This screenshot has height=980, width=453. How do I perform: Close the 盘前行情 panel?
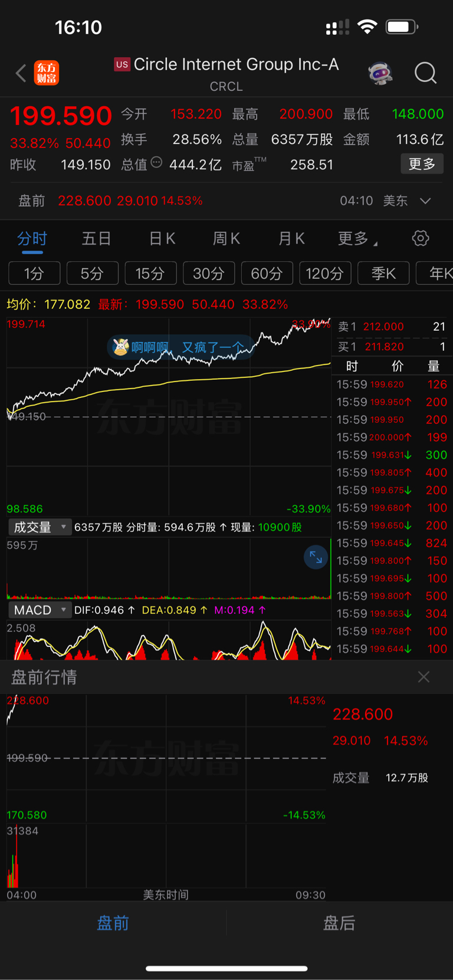click(x=424, y=677)
